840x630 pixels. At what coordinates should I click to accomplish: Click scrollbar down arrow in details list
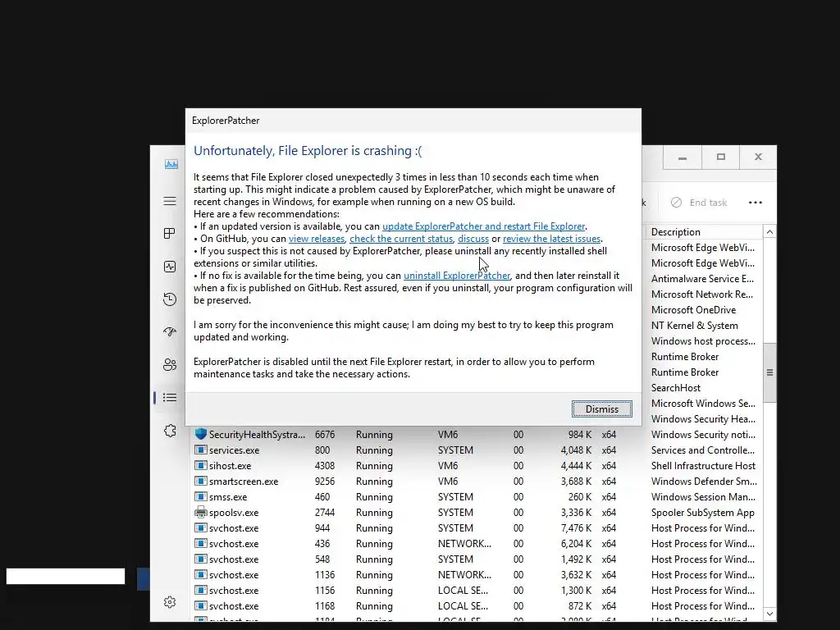(x=769, y=614)
